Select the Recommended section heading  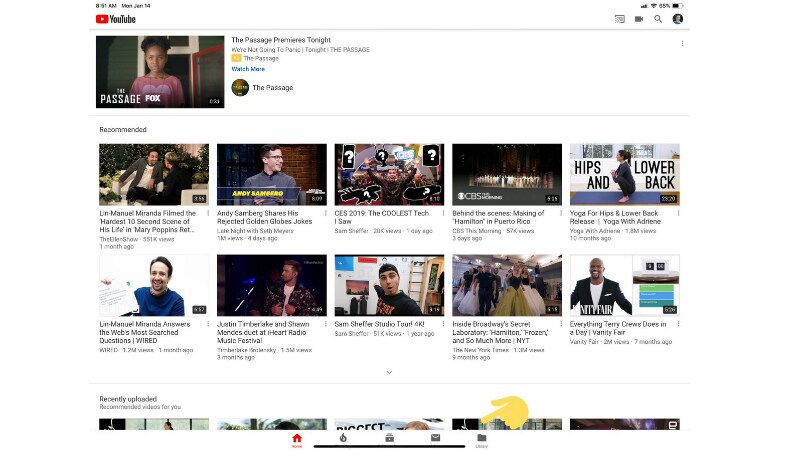123,130
